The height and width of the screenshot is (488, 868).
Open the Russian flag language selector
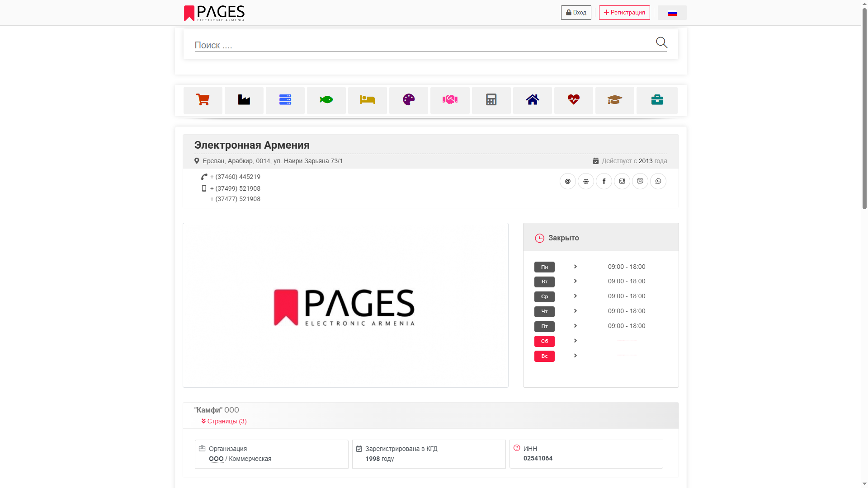pyautogui.click(x=672, y=13)
